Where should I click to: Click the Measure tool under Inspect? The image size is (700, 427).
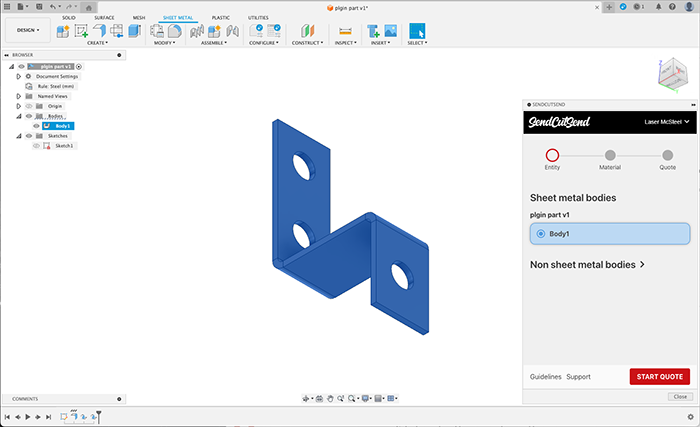click(x=345, y=31)
